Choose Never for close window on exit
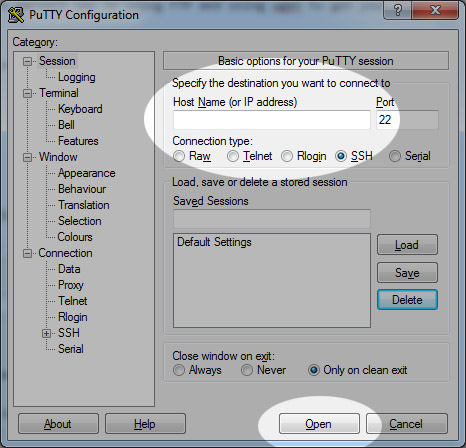Screen dimensions: 466x448 [247, 370]
